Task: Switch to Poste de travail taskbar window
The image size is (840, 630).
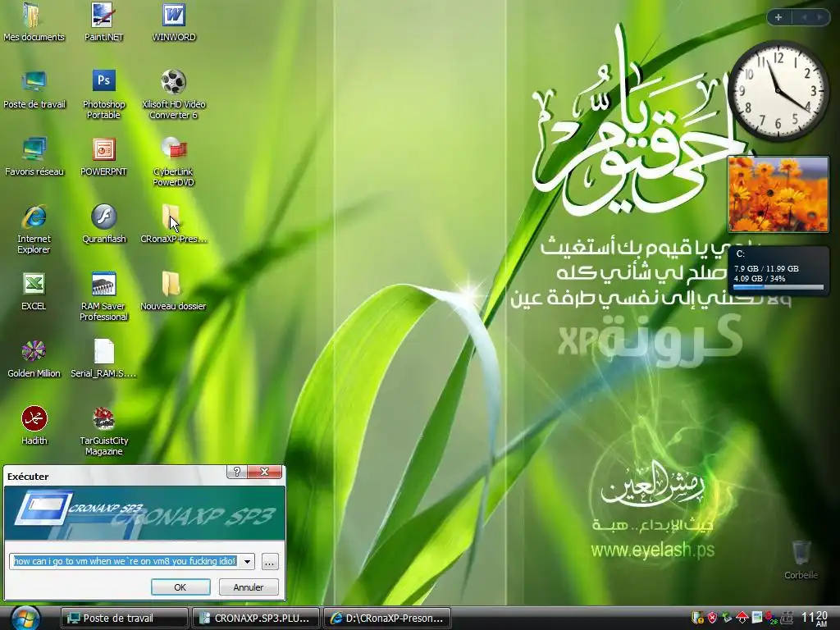Action: (x=125, y=619)
